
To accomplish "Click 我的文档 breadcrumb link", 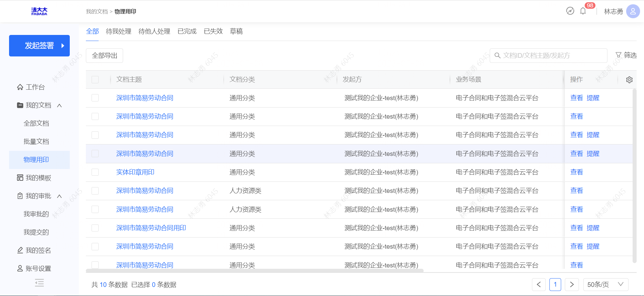I will (x=97, y=11).
